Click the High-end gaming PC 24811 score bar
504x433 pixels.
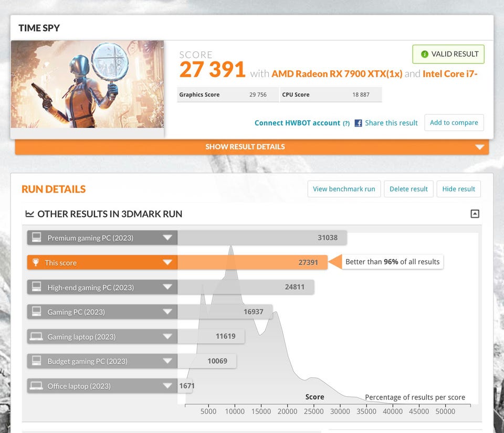[x=246, y=287]
